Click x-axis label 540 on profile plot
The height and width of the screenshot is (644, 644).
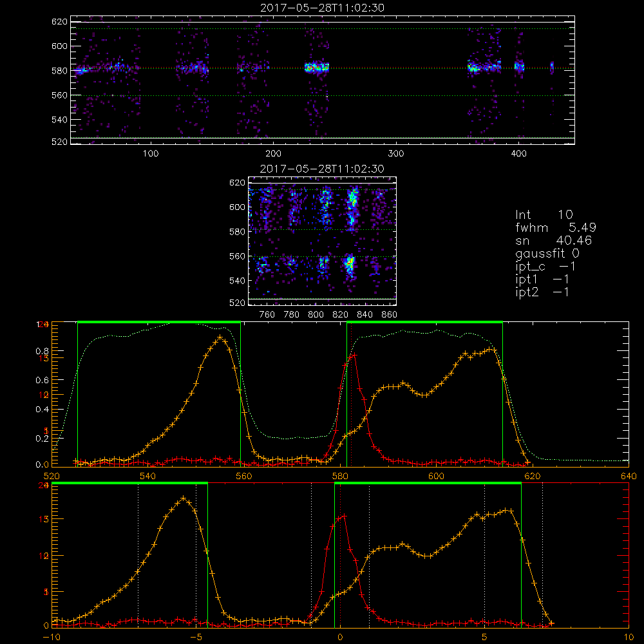(148, 476)
